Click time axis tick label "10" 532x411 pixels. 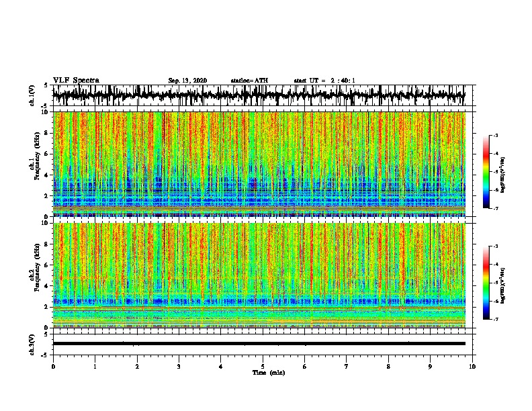pyautogui.click(x=472, y=367)
